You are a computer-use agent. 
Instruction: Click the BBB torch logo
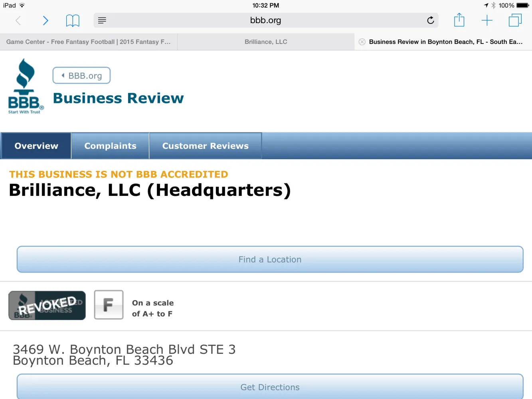click(x=26, y=86)
